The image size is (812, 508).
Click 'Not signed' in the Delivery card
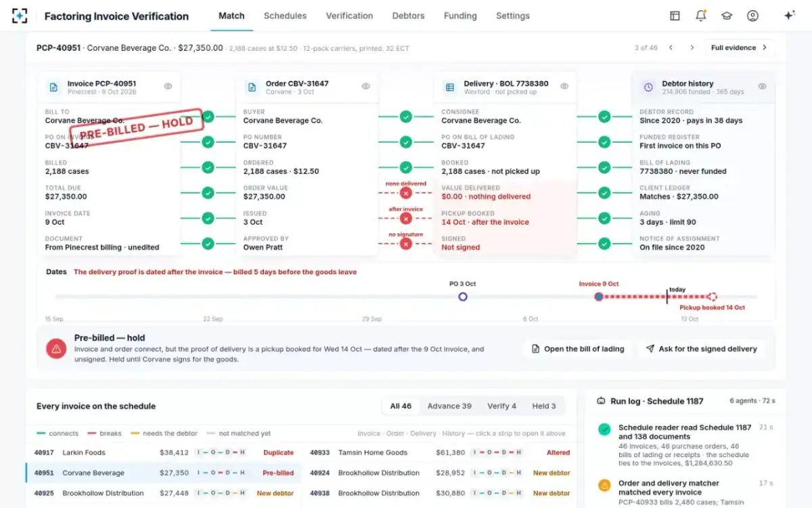[461, 247]
